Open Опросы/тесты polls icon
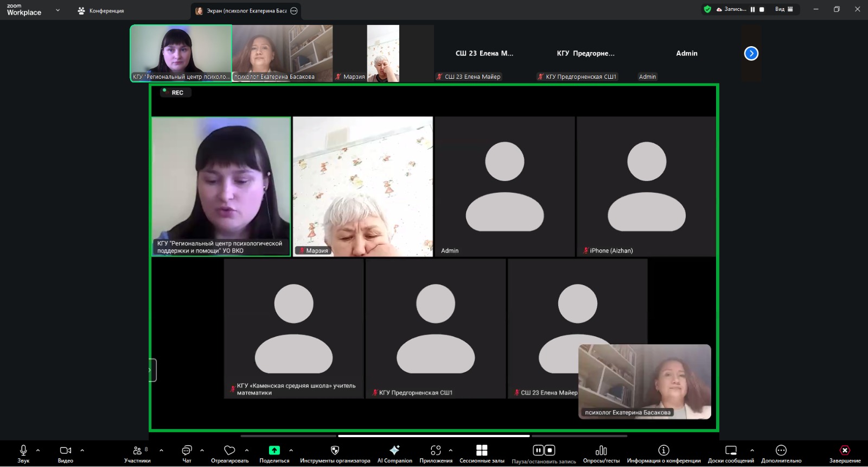Viewport: 868px width, 467px height. 601,451
